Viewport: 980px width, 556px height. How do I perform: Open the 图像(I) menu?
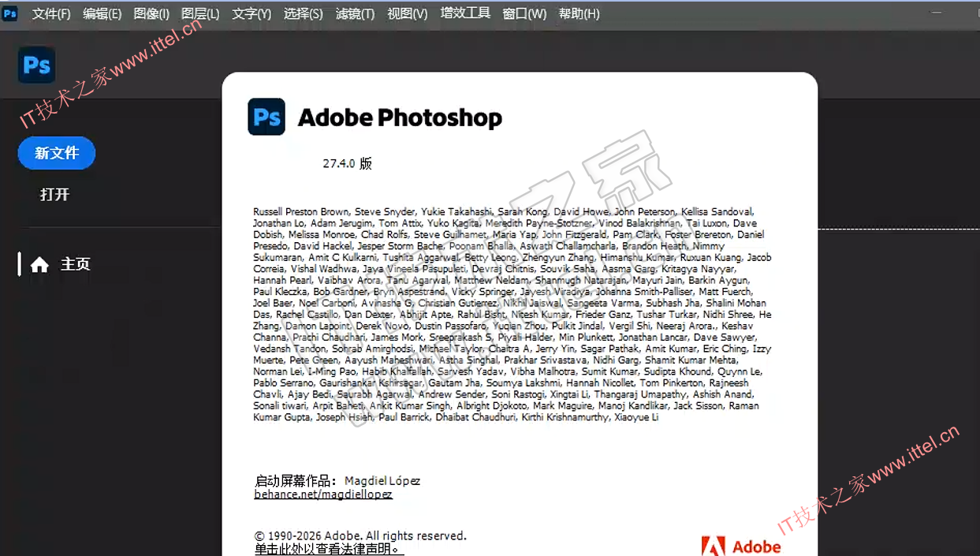pyautogui.click(x=151, y=14)
